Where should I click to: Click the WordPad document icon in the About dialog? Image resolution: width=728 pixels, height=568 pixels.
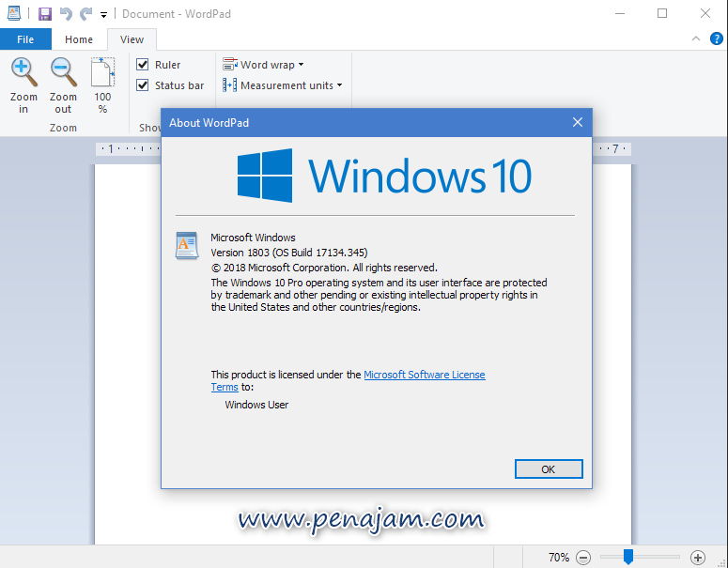pos(187,245)
